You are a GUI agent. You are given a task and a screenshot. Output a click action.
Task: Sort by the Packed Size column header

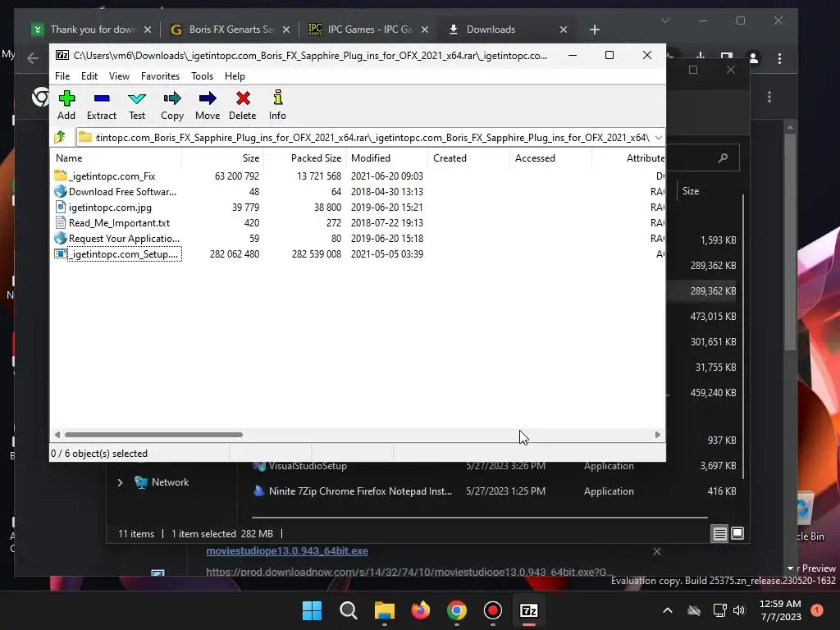(304, 158)
